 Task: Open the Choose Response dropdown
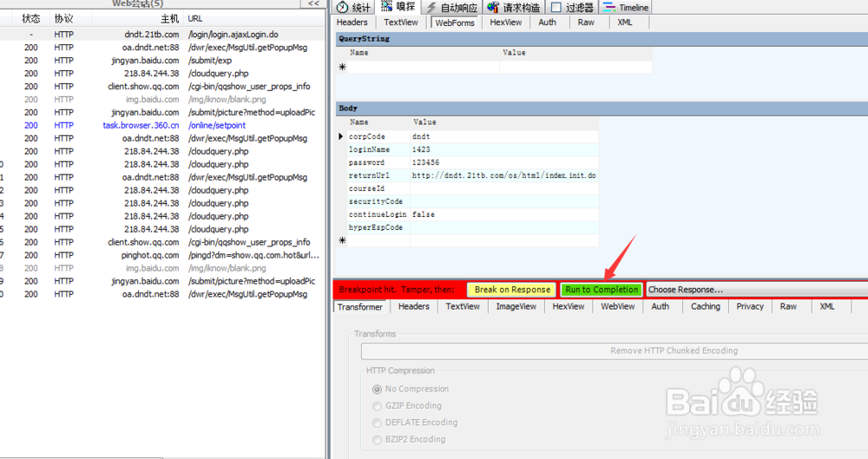[756, 290]
